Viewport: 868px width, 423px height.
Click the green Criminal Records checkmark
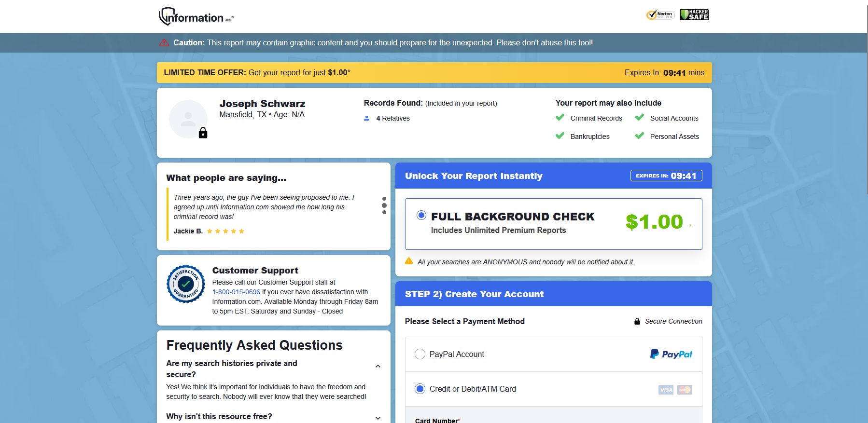pos(560,117)
